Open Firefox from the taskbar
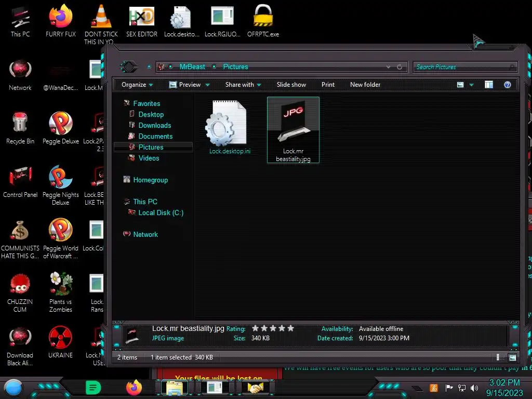532x399 pixels. tap(134, 388)
